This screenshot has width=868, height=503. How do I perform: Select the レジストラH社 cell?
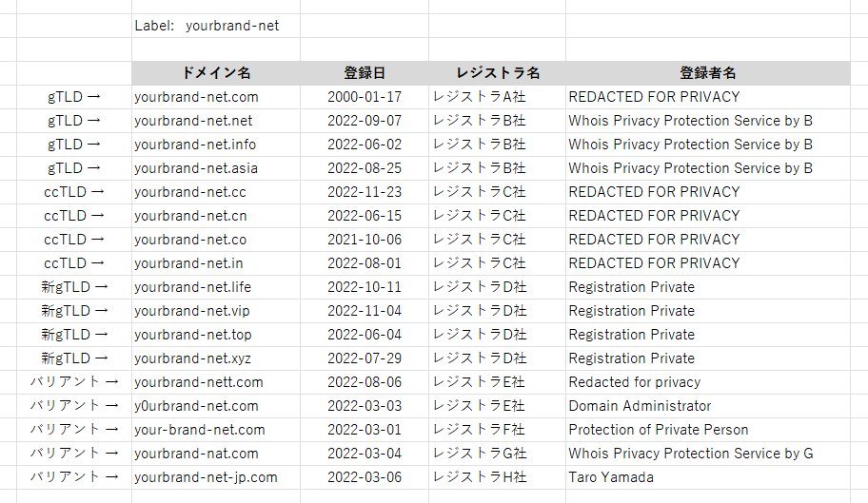pos(497,477)
